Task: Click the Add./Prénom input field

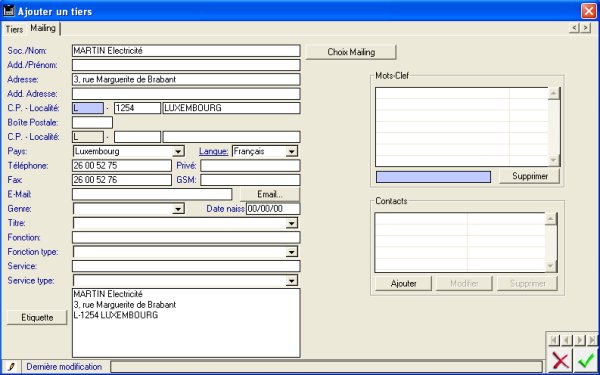Action: [186, 65]
